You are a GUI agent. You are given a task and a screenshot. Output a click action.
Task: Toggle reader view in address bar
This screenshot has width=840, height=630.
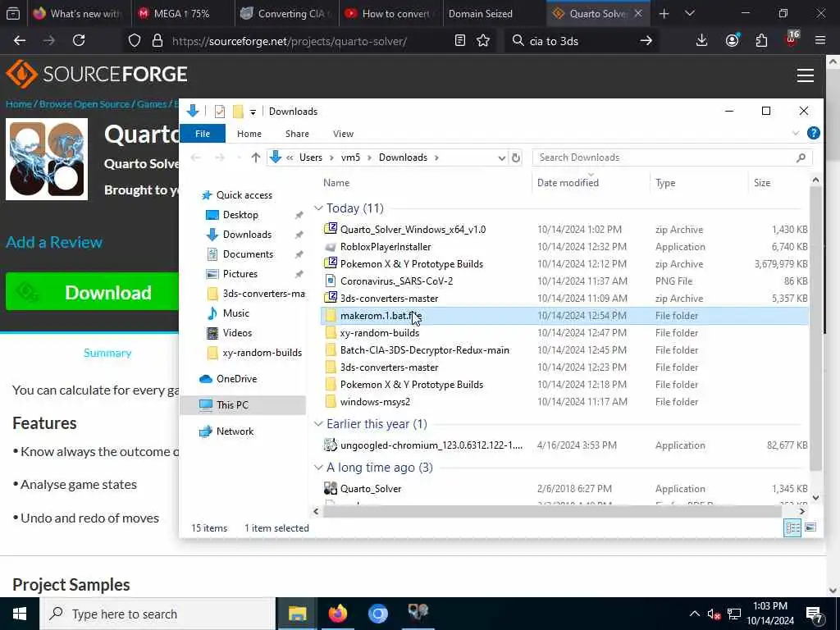click(x=459, y=40)
